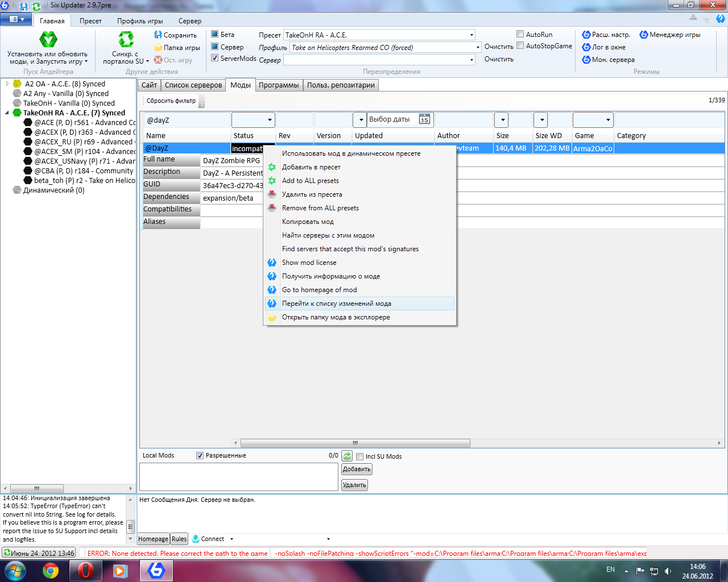Image resolution: width=728 pixels, height=582 pixels.
Task: Click the refresh icon in status bar
Action: 7,553
